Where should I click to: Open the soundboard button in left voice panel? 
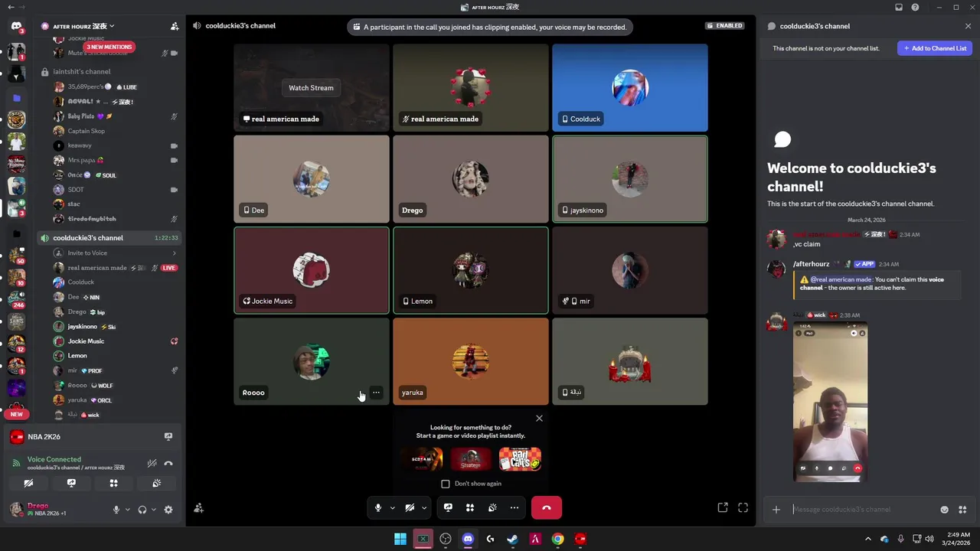pyautogui.click(x=156, y=483)
